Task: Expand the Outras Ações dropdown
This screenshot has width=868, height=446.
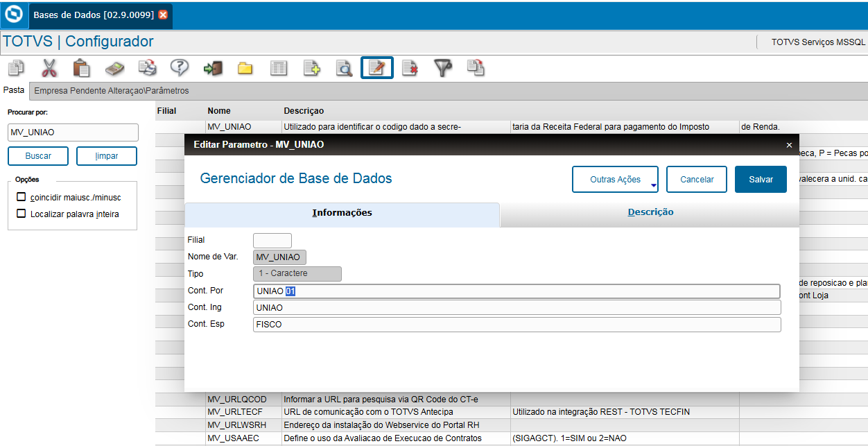Action: [615, 179]
